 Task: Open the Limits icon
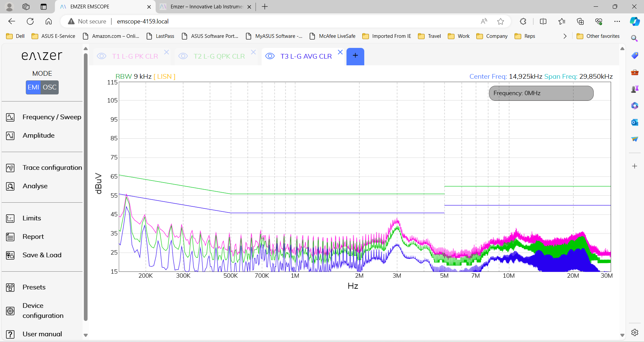tap(10, 218)
